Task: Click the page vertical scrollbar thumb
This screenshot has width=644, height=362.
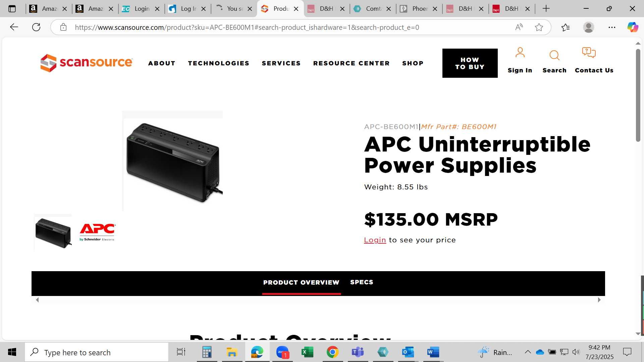Action: pos(638,95)
